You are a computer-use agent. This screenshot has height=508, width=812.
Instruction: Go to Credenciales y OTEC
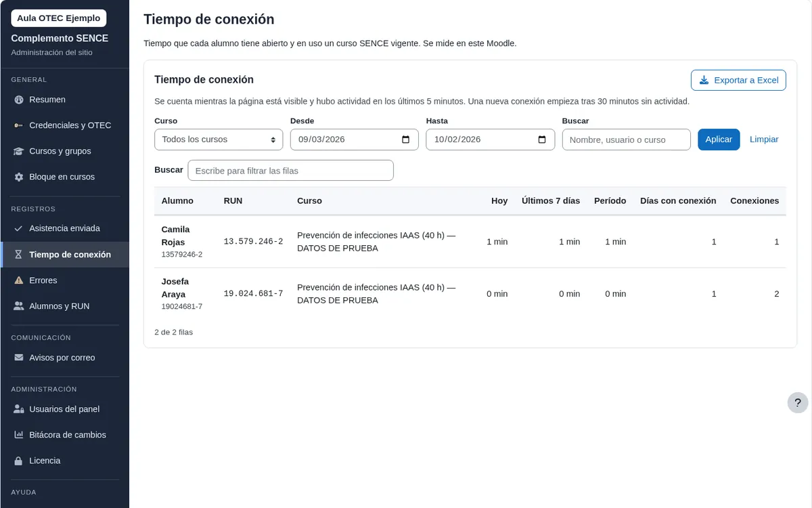(x=65, y=125)
